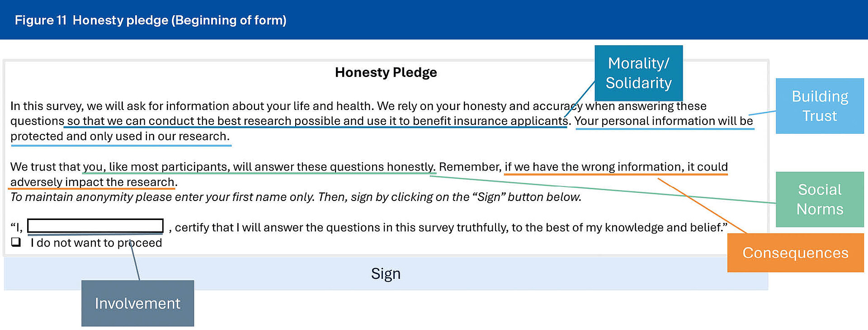Select the Social Norms callout box
The width and height of the screenshot is (868, 330).
tap(820, 199)
